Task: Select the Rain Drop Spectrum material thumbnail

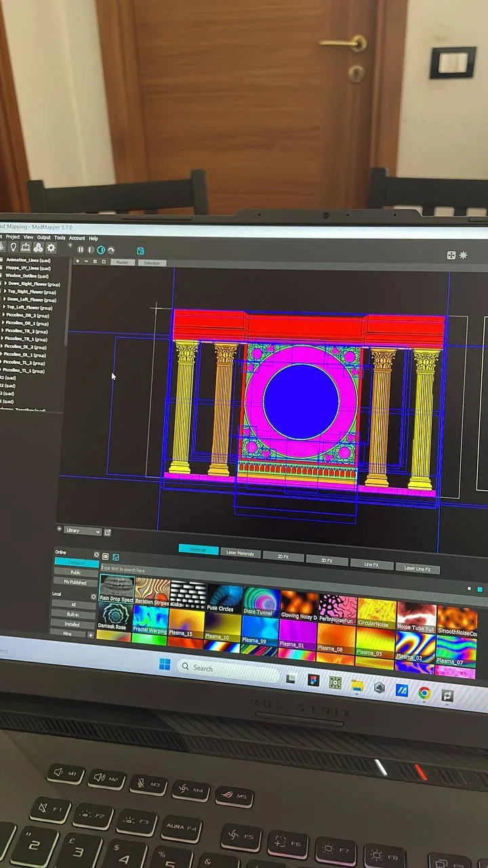Action: 117,589
